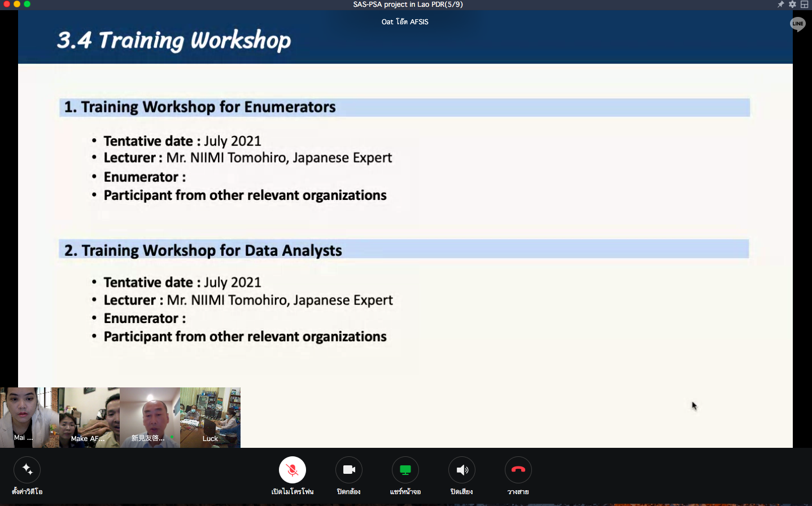The width and height of the screenshot is (812, 506).
Task: Pin the call window on top
Action: [780, 5]
